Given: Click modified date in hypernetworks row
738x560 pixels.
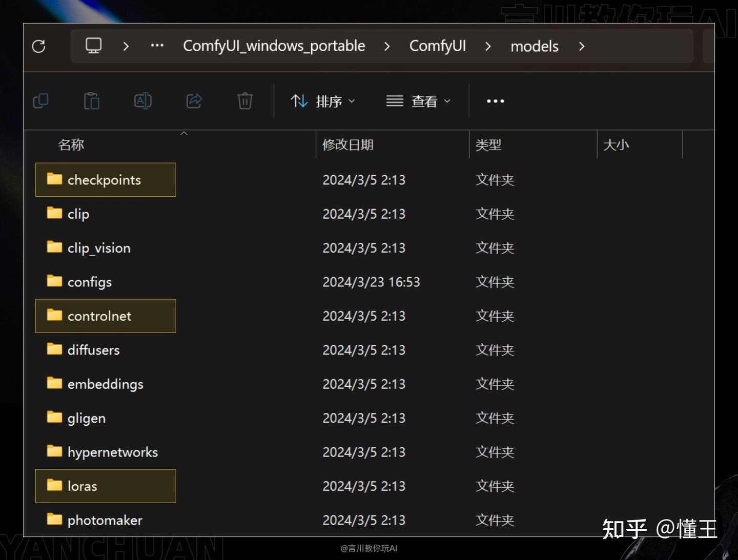Looking at the screenshot, I should [x=364, y=452].
